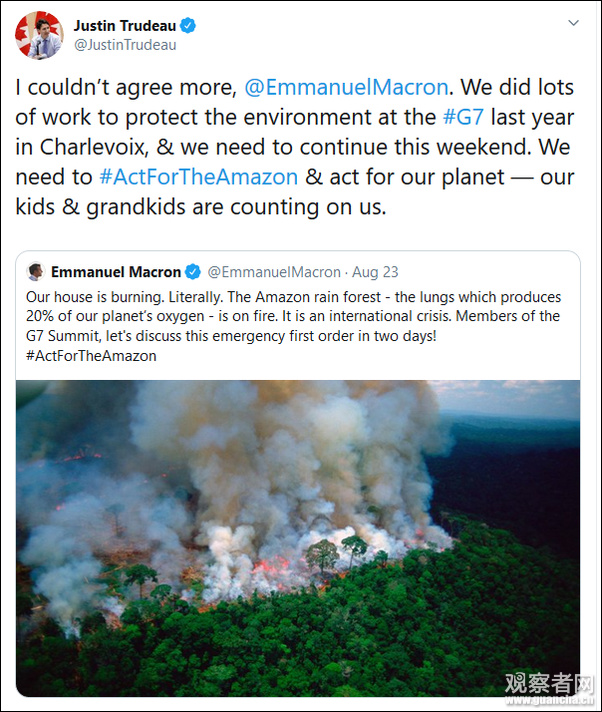Click Emmanuel Macron's small avatar in quoted tweet
The width and height of the screenshot is (602, 712).
35,272
